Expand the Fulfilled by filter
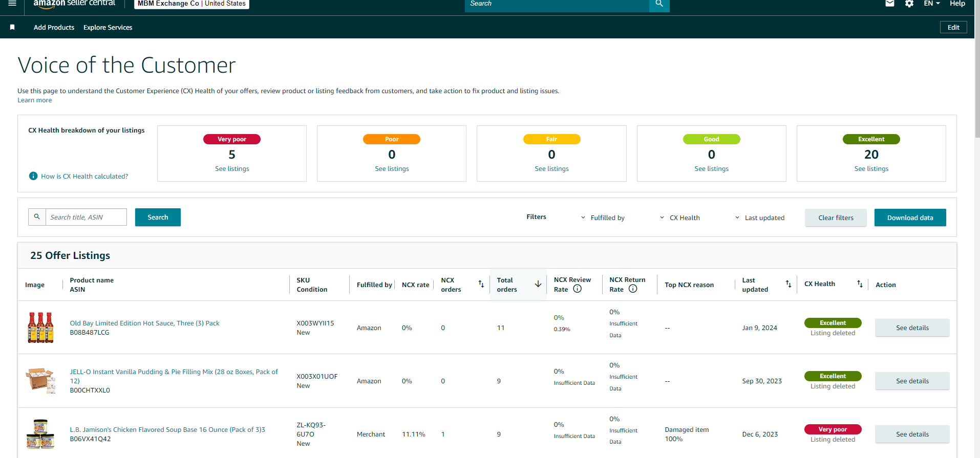The image size is (980, 458). tap(603, 217)
